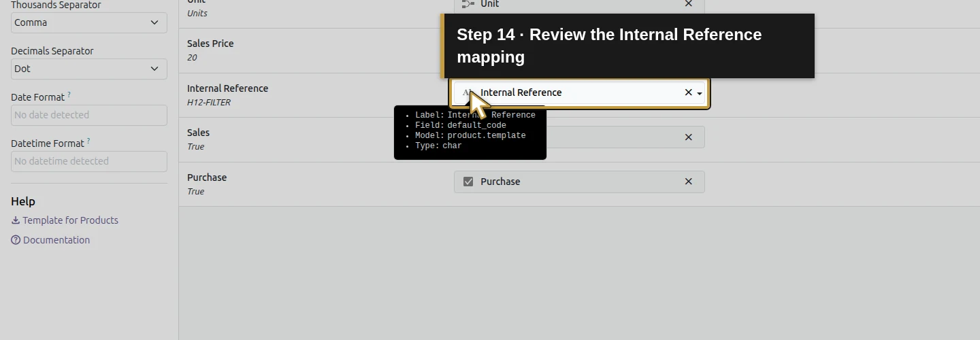
Task: Click the Unit relation type icon
Action: 468,4
